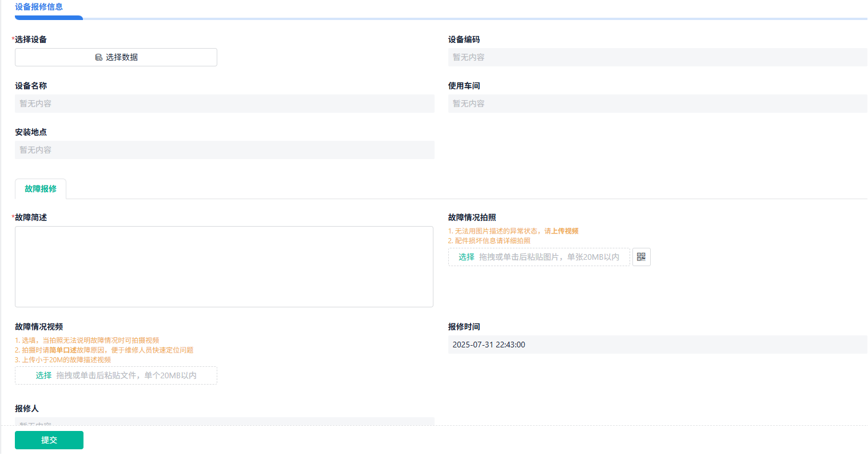This screenshot has height=455, width=868.
Task: Click the red asterisk on 选择设备 label
Action: point(13,39)
